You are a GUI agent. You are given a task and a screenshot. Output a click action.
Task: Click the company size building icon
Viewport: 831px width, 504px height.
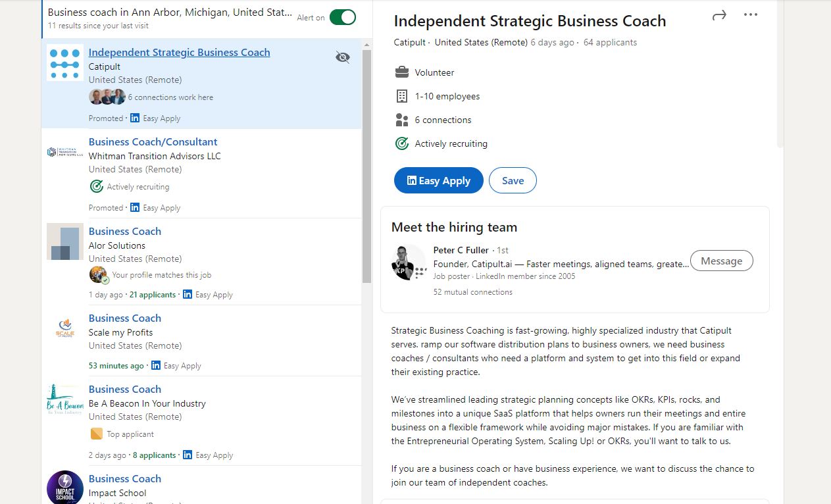coord(402,96)
